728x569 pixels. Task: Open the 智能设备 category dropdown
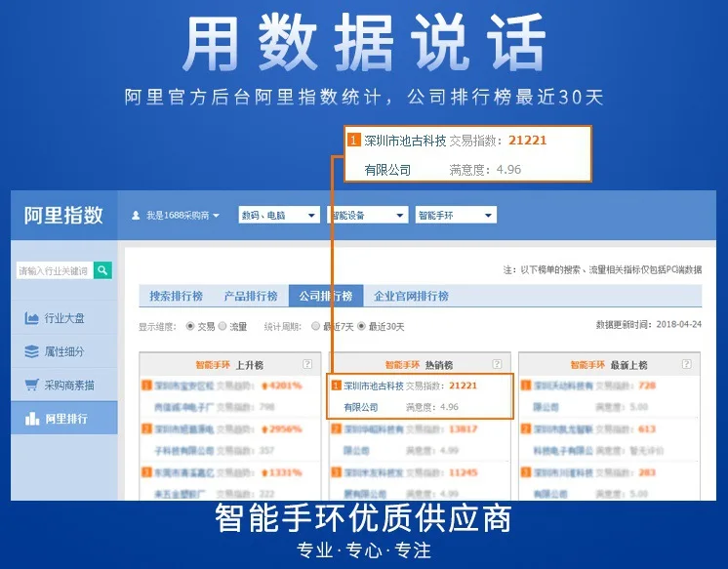click(368, 215)
